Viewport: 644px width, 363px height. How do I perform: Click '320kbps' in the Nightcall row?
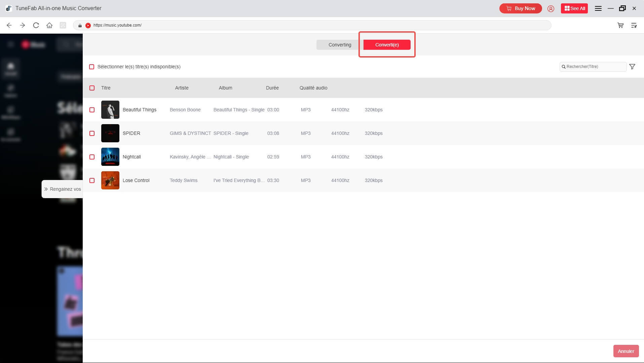tap(374, 157)
